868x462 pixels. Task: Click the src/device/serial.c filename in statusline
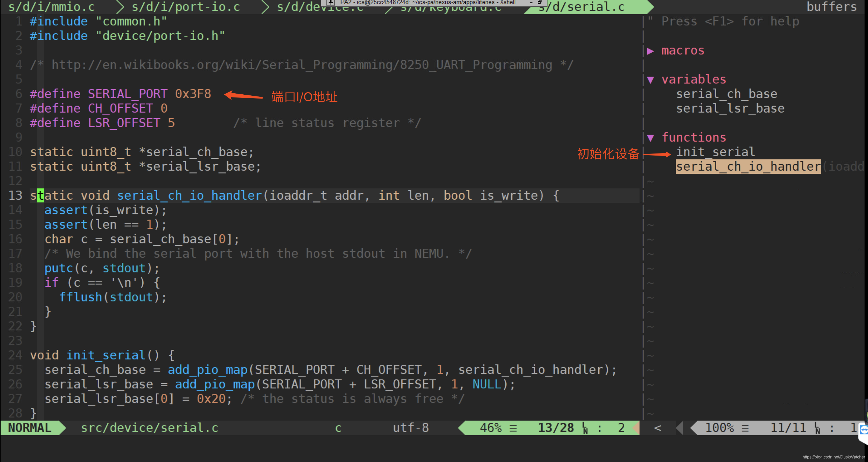[x=149, y=428]
